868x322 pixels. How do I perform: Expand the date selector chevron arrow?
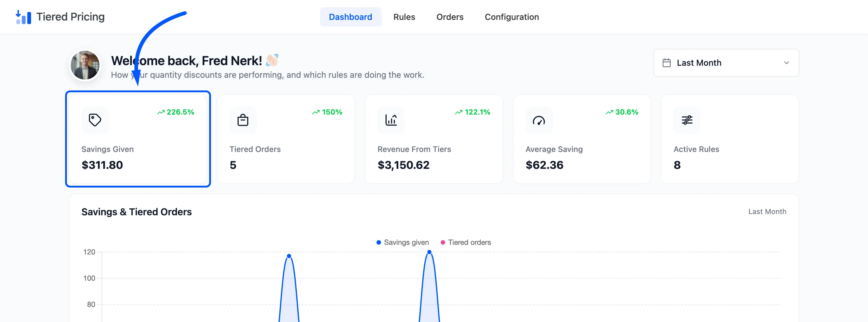786,63
